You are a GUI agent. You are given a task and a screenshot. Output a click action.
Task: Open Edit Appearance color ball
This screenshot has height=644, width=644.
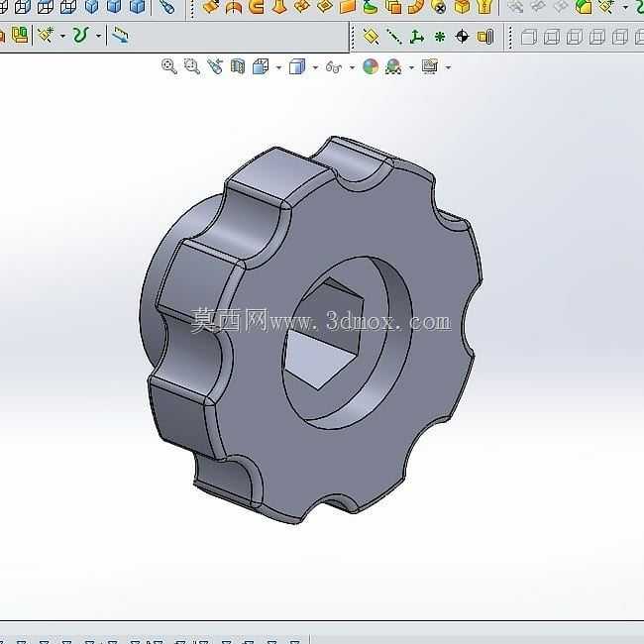tap(371, 66)
